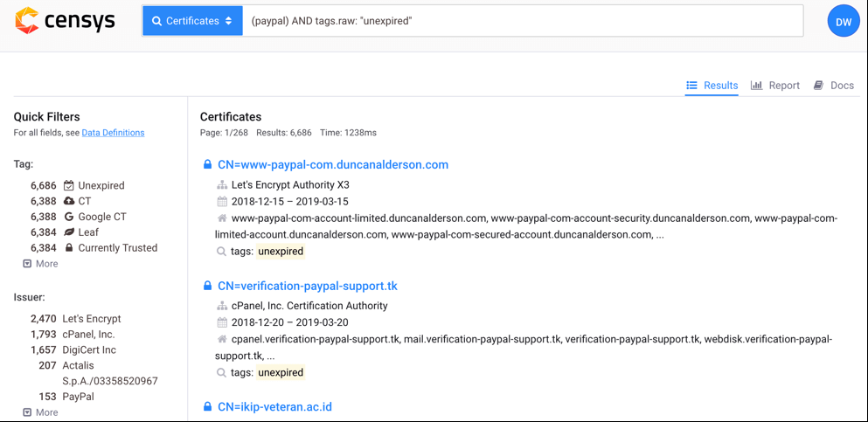
Task: Filter by DigiCert Inc issuer
Action: click(89, 349)
